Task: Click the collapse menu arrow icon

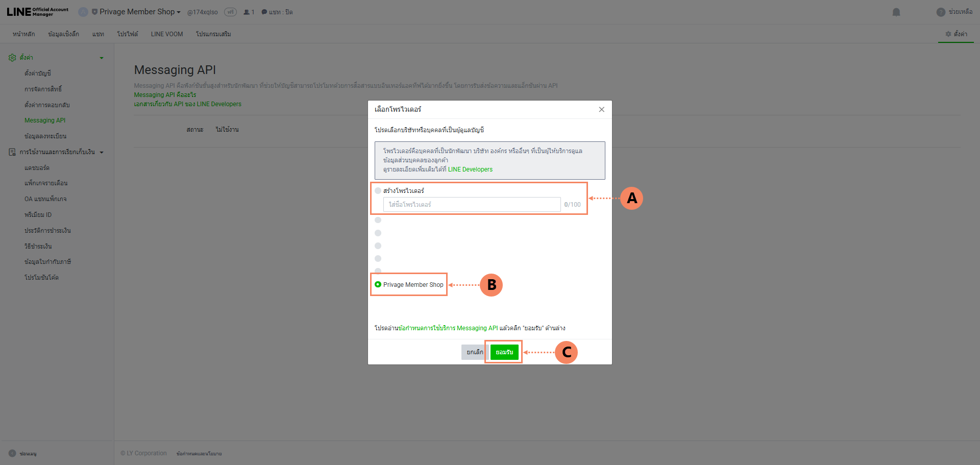Action: click(12, 453)
